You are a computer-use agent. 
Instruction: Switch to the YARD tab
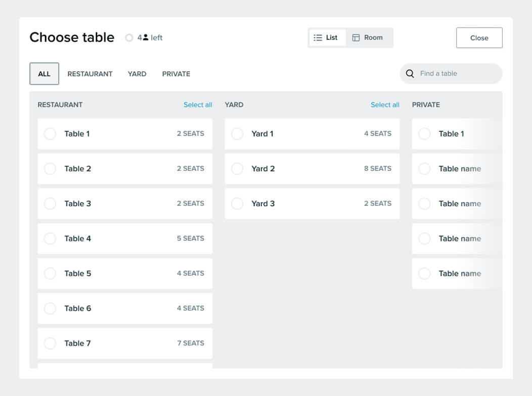(137, 74)
